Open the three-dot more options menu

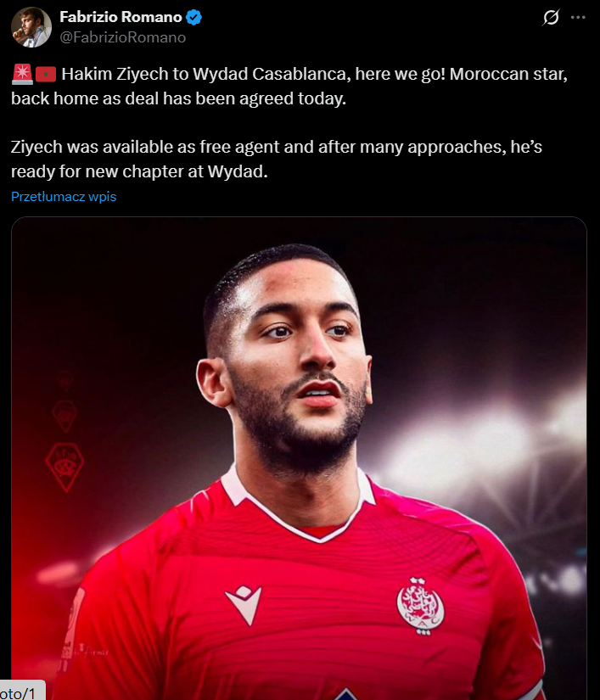click(x=578, y=18)
